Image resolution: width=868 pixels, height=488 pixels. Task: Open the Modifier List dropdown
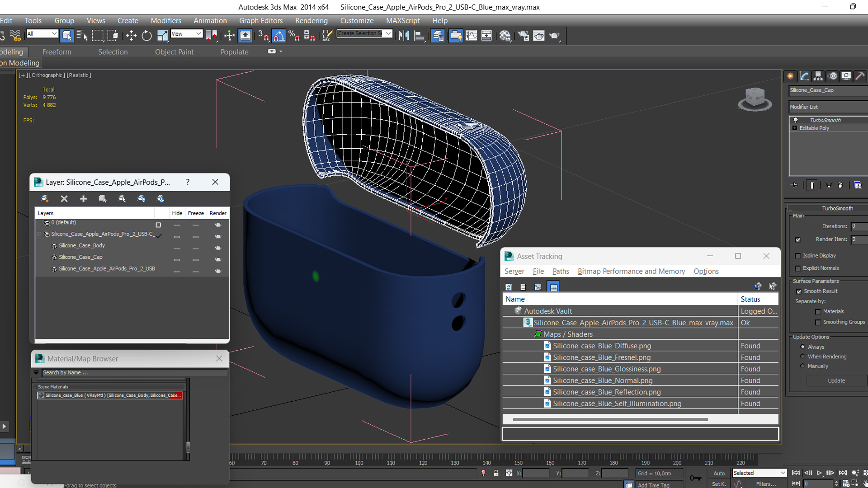(827, 107)
